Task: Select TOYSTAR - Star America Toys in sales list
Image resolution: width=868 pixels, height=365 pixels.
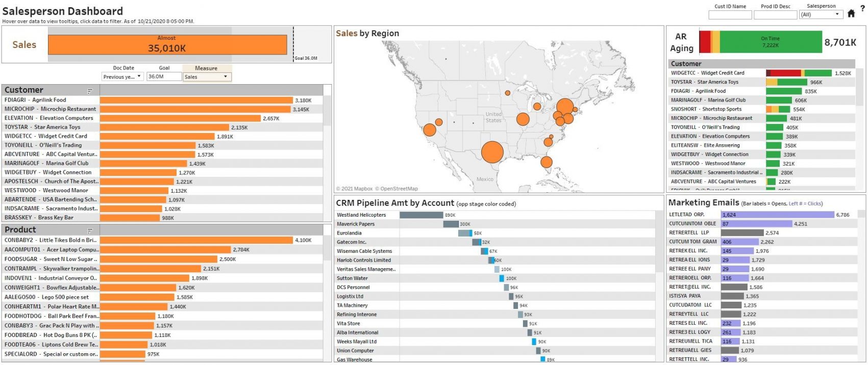Action: click(x=162, y=127)
